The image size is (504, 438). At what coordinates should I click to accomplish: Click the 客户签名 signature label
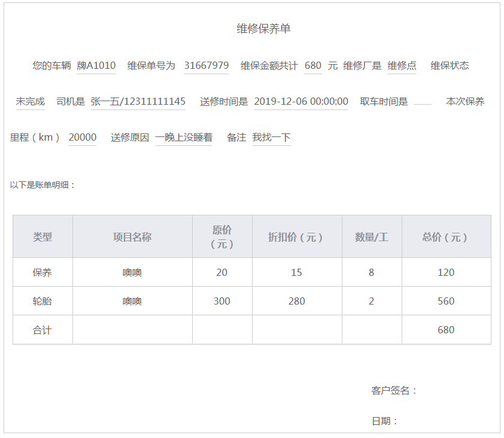(394, 391)
